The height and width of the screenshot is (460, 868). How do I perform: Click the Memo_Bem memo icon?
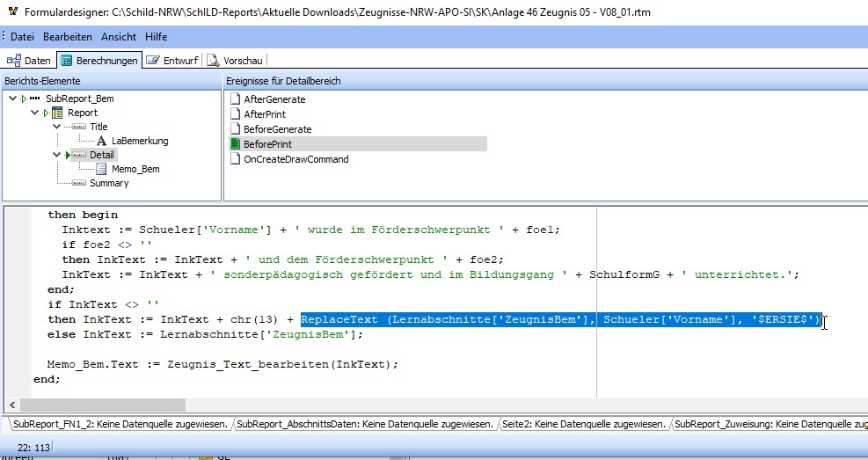[x=101, y=170]
